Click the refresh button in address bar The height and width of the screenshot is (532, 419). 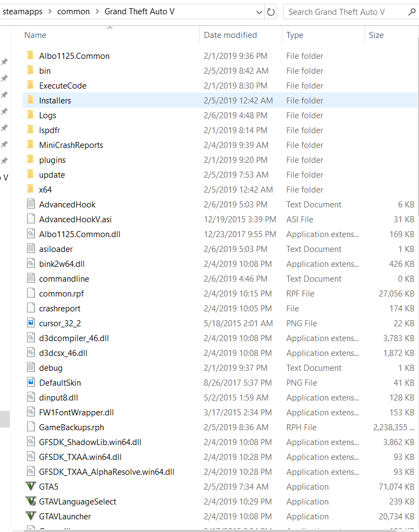point(271,12)
